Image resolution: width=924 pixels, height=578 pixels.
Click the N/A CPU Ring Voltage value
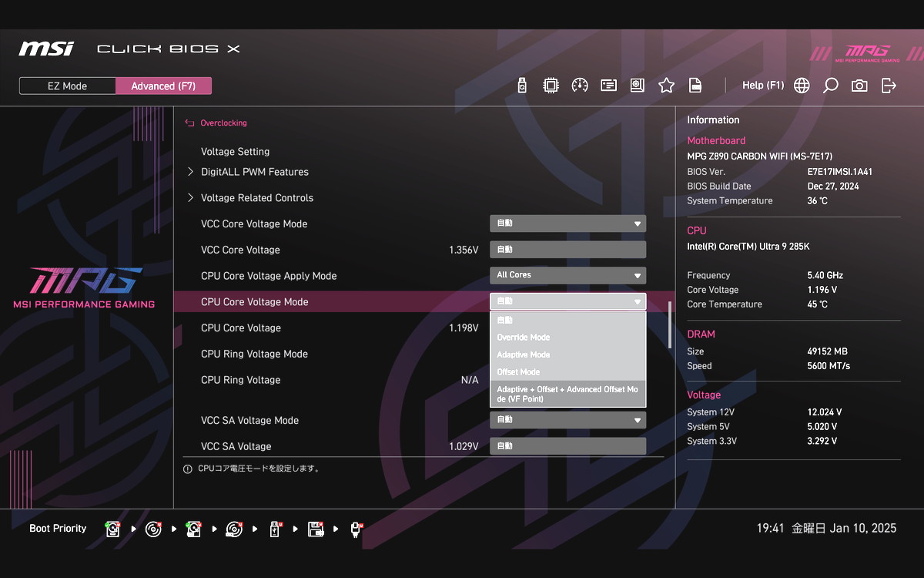pos(470,380)
